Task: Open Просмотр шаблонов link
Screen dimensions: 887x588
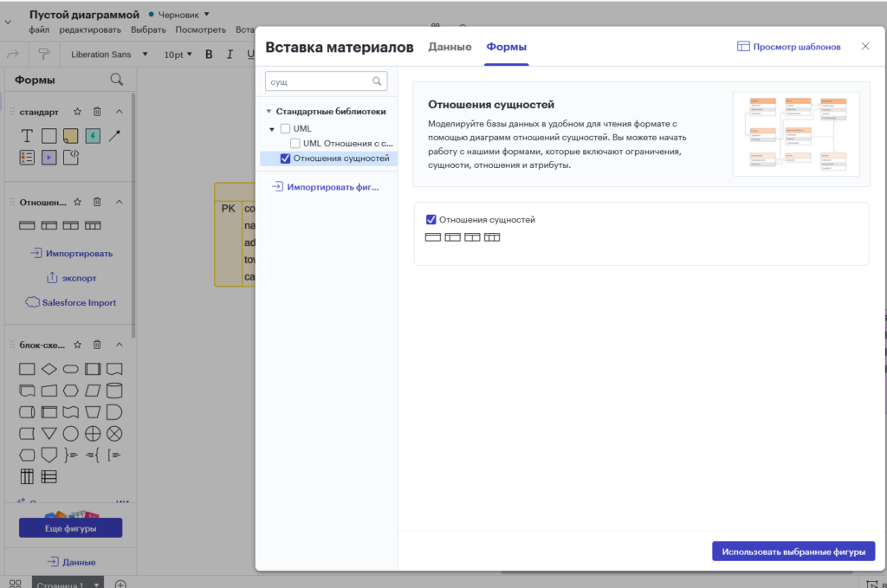Action: pyautogui.click(x=789, y=47)
